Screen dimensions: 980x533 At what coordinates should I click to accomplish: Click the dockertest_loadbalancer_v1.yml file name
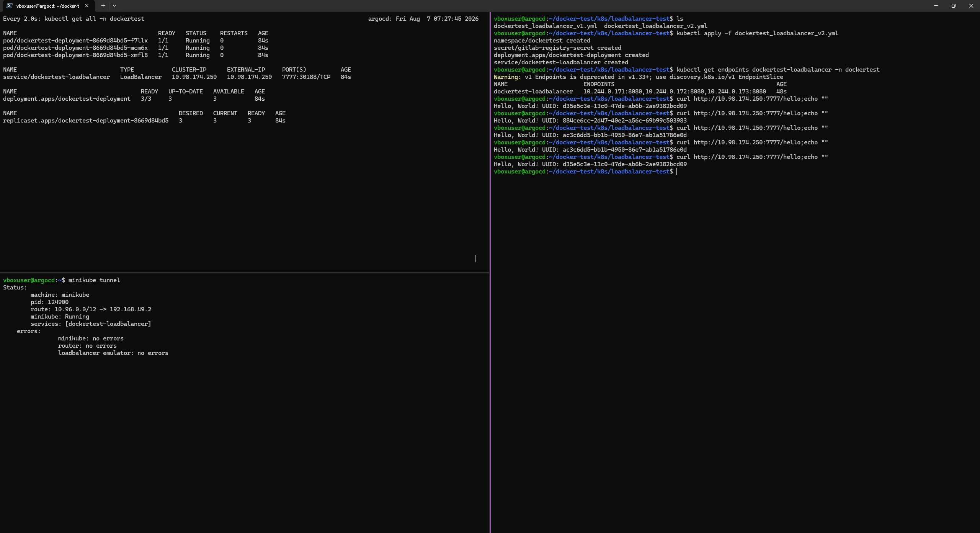[x=545, y=26]
